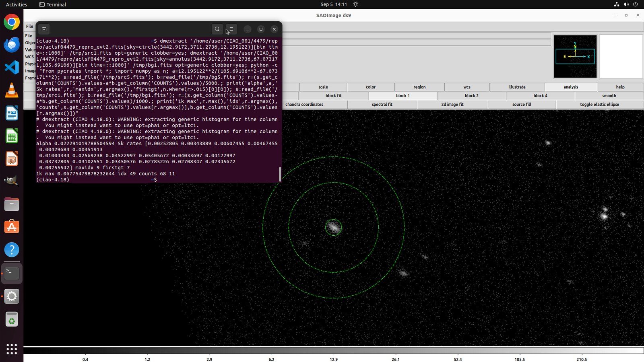Open the system volume menu
This screenshot has width=644, height=362.
tap(626, 4)
